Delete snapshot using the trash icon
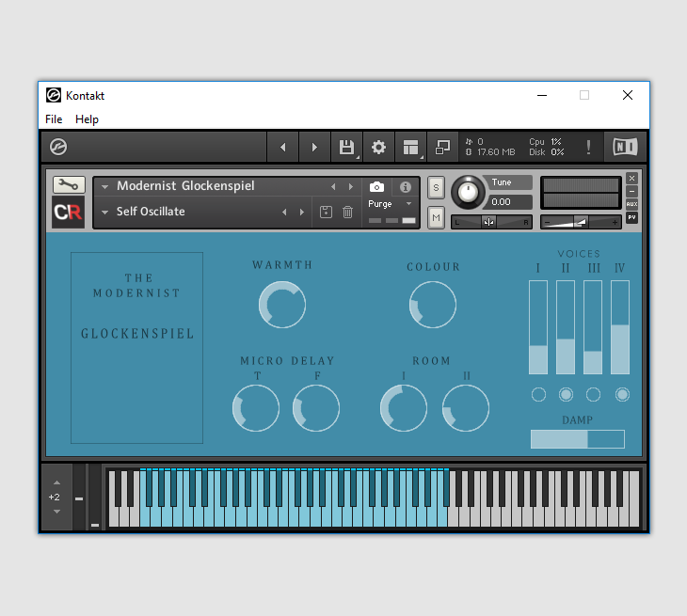The image size is (687, 616). coord(347,213)
